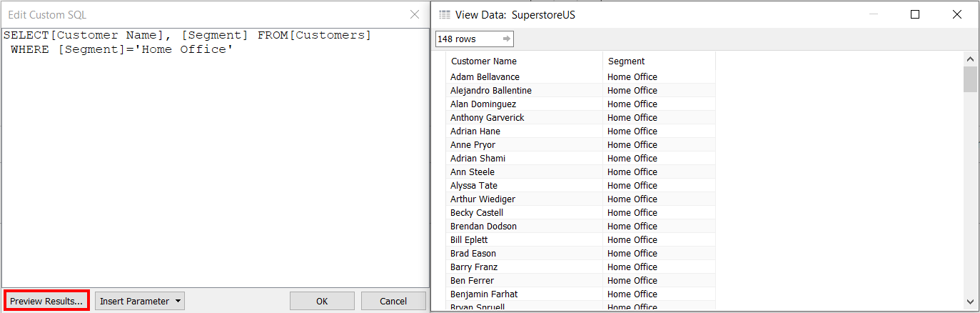This screenshot has height=313, width=980.
Task: Click Home Office cell for Anne Pryor
Action: click(632, 145)
